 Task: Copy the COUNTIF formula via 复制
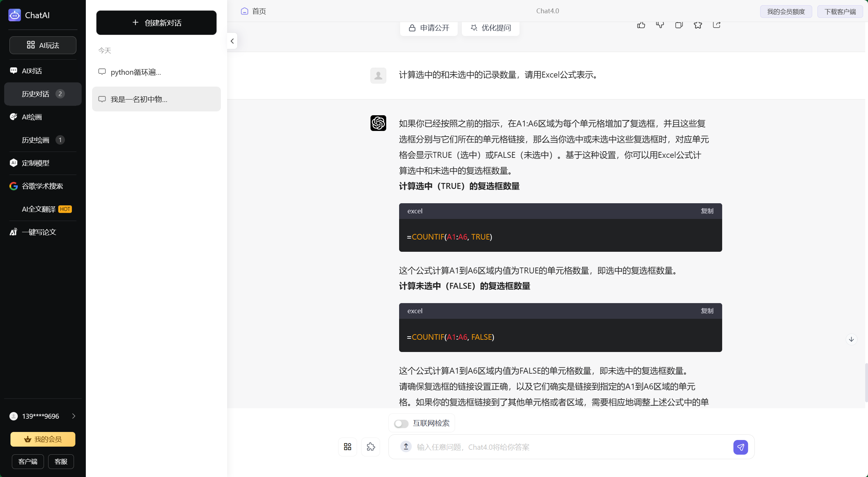pyautogui.click(x=707, y=211)
